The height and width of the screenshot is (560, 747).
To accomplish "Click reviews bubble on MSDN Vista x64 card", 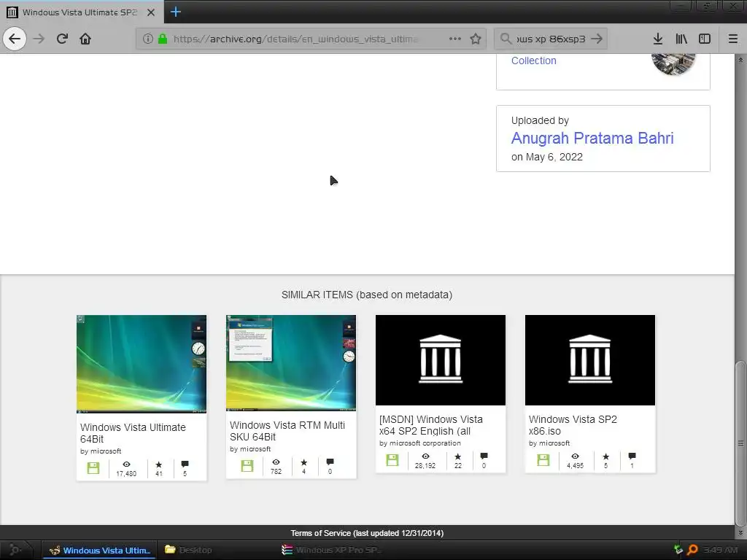I will (x=484, y=456).
